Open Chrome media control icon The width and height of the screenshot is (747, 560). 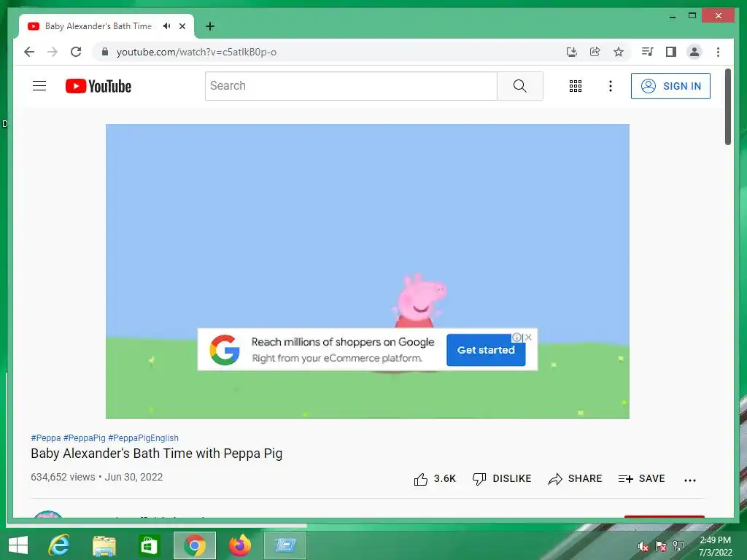pos(648,52)
